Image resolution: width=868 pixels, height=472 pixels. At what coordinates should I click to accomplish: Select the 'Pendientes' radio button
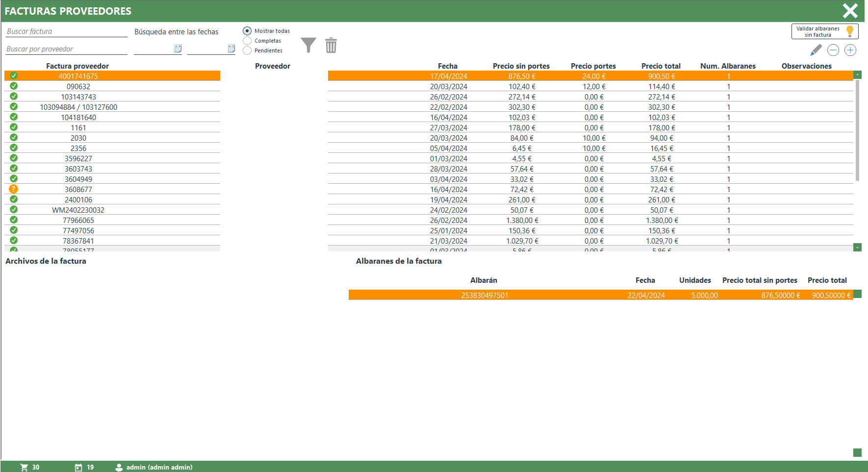(247, 50)
